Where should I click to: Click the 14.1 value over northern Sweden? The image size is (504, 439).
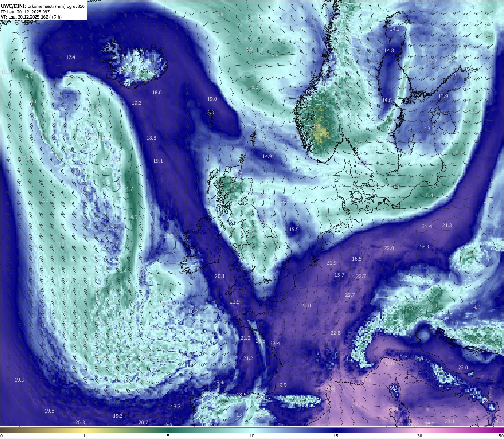pos(395,29)
